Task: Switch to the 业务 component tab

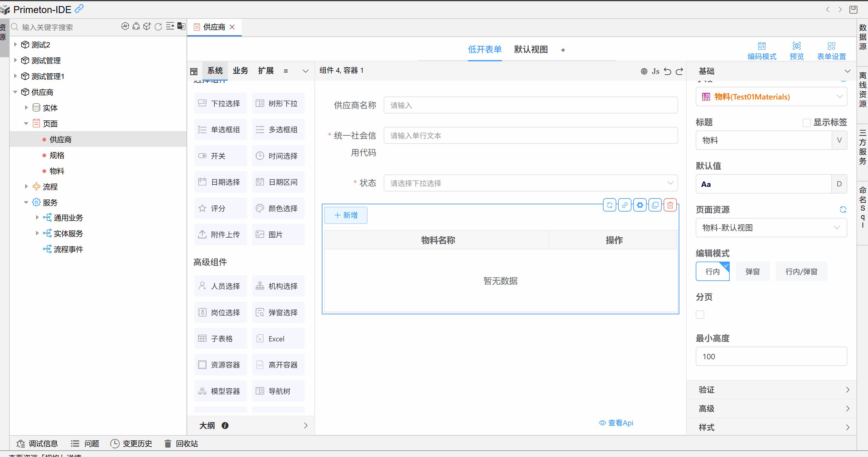Action: coord(240,71)
